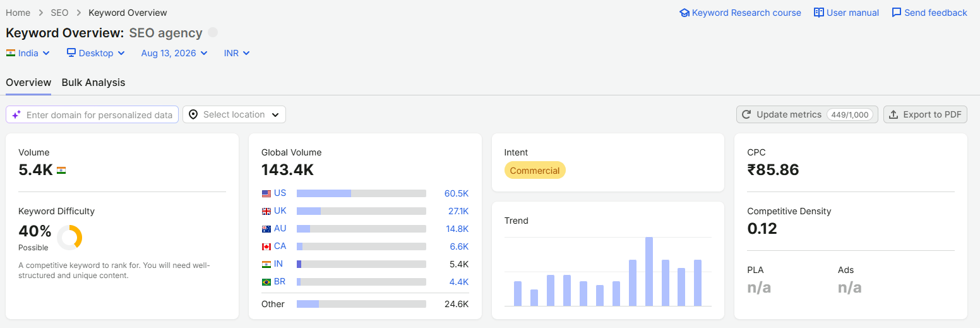Click the 27.1K UK volume value

point(458,211)
